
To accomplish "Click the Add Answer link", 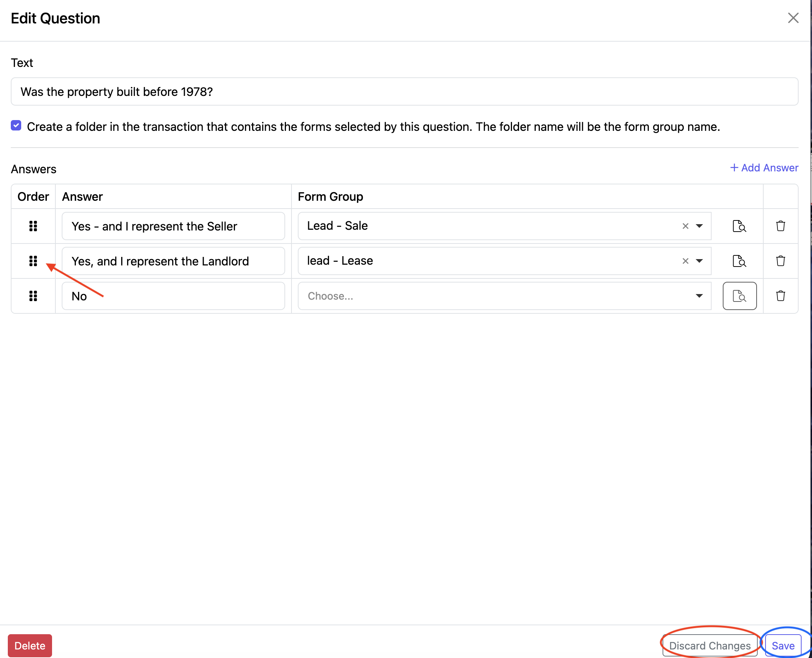I will pyautogui.click(x=764, y=168).
